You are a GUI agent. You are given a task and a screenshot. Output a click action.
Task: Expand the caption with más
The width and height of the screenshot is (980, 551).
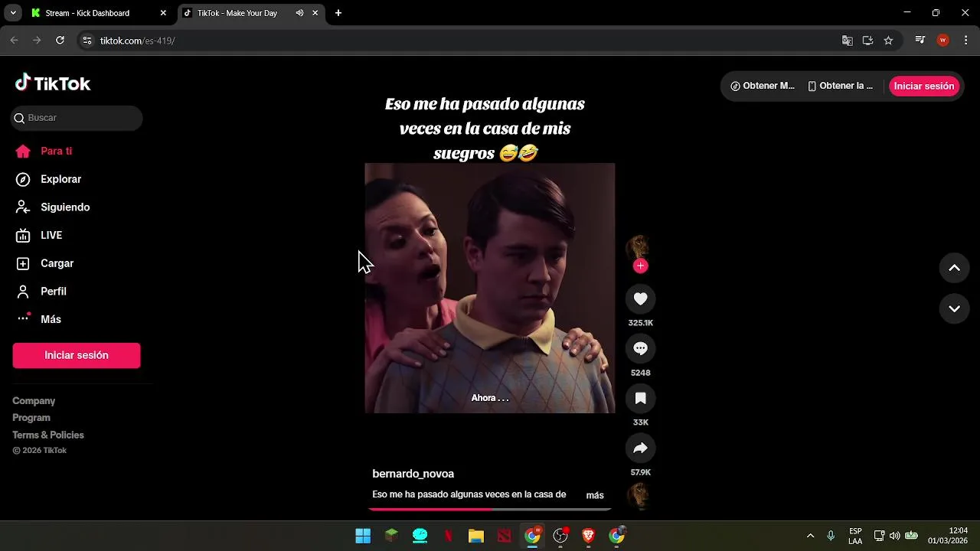(x=595, y=495)
